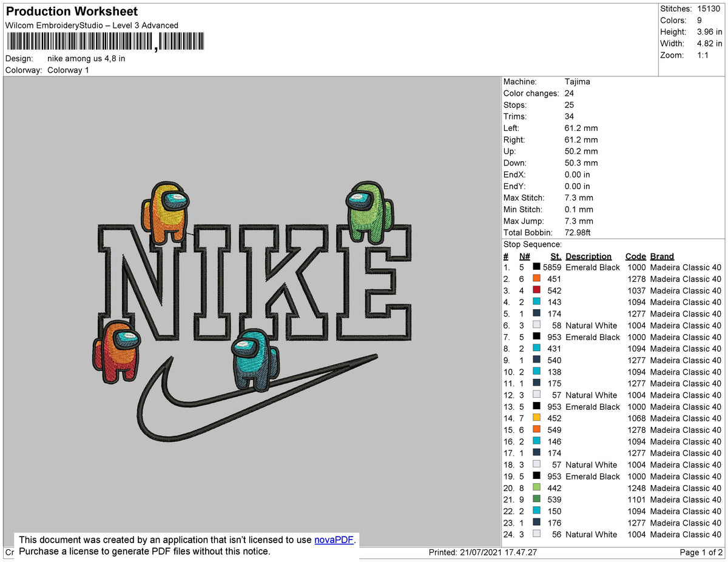Viewport: 728px width, 562px height.
Task: Select the Natural White swatch at stop 6
Action: (537, 325)
